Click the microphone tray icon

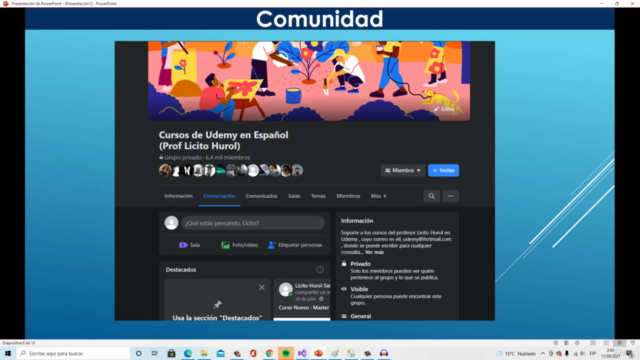567,353
